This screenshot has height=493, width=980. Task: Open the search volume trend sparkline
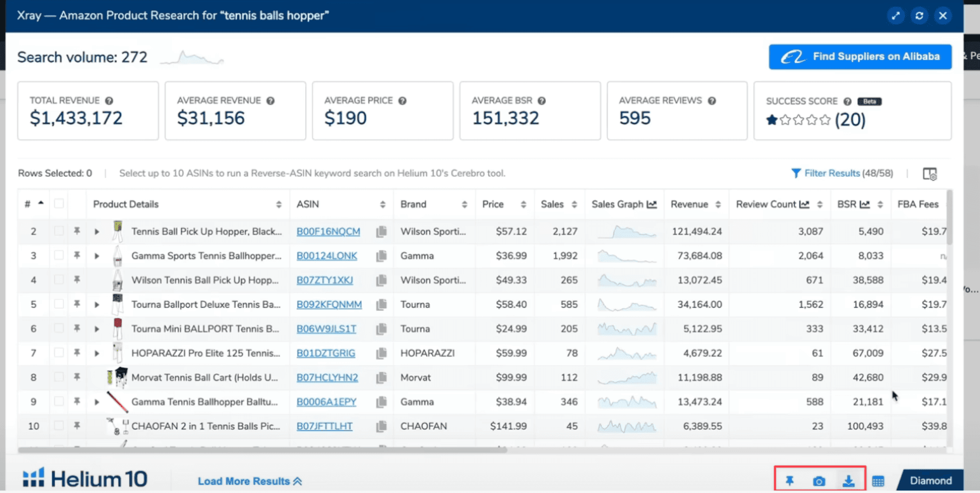(x=191, y=58)
